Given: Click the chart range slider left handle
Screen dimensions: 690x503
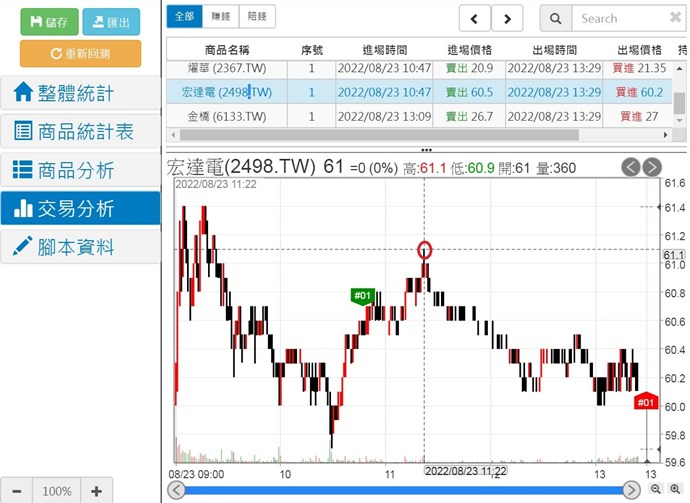Looking at the screenshot, I should pyautogui.click(x=176, y=490).
